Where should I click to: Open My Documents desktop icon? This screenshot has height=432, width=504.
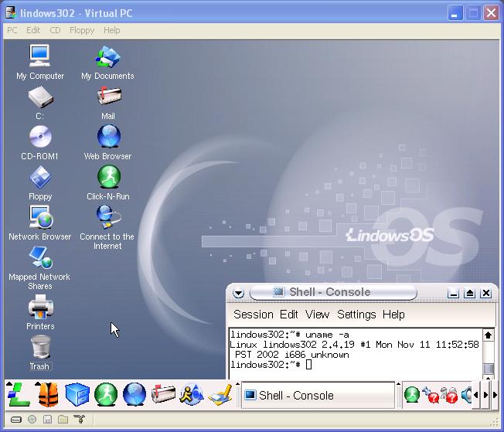(107, 62)
